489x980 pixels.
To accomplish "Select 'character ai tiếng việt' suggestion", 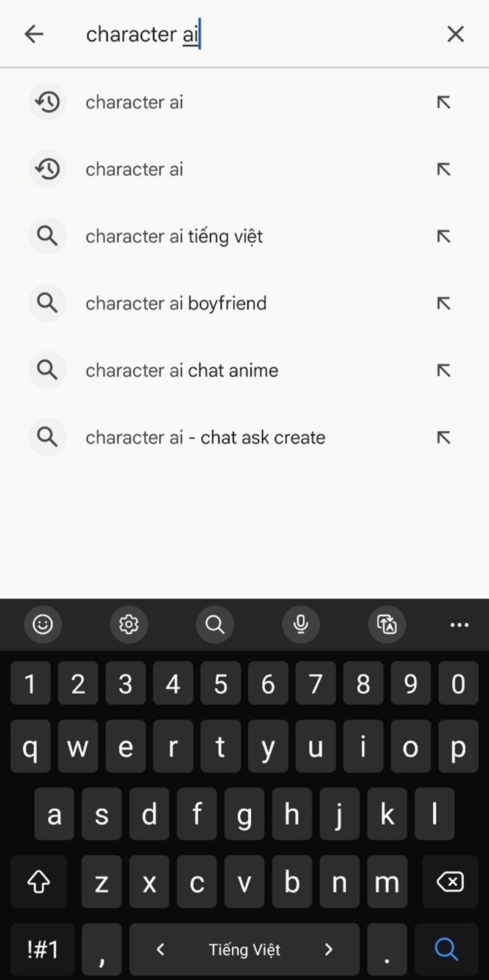I will [174, 237].
